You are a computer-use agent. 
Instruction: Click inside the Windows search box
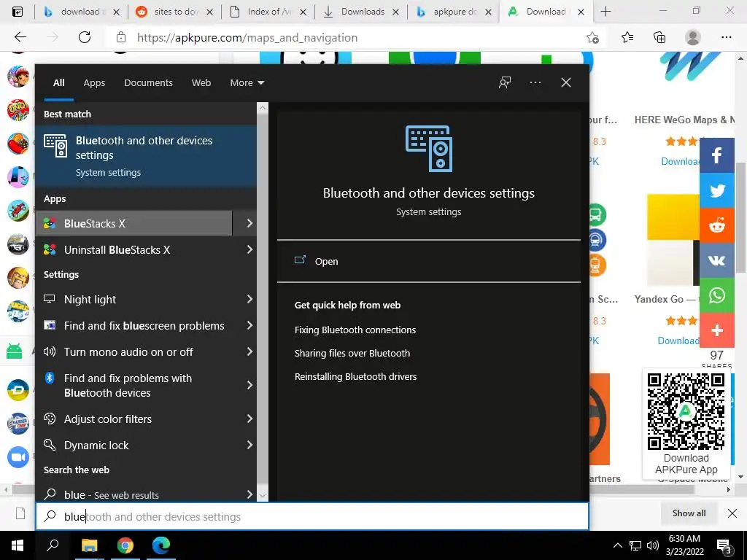tap(312, 517)
